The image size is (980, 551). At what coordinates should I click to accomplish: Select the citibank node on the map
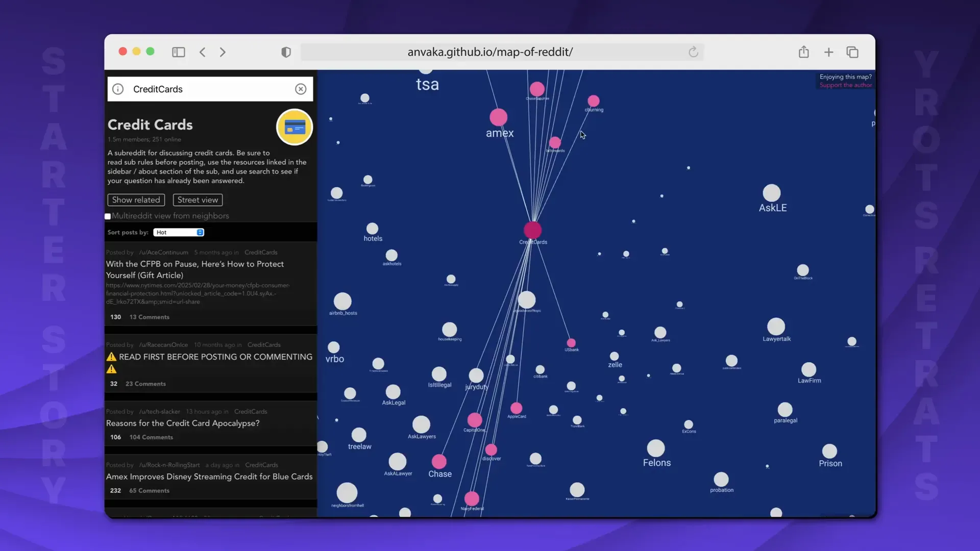[x=540, y=369]
